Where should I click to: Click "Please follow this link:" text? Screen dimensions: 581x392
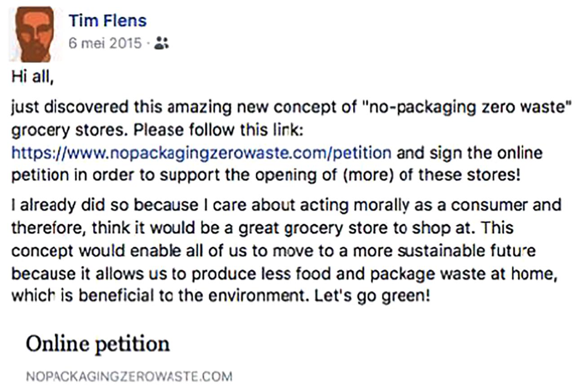point(204,131)
